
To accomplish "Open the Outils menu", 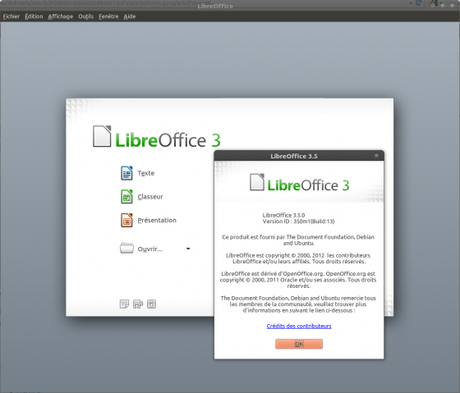I will (86, 16).
